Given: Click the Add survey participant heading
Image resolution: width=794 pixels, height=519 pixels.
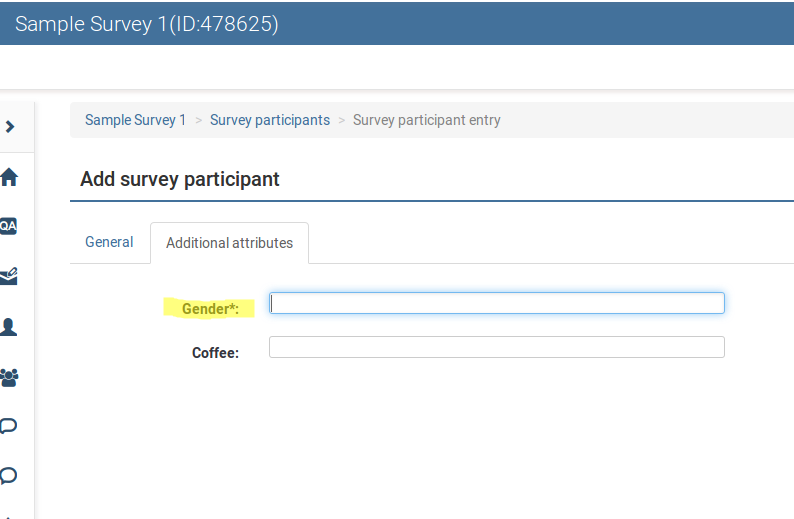Looking at the screenshot, I should tap(180, 180).
